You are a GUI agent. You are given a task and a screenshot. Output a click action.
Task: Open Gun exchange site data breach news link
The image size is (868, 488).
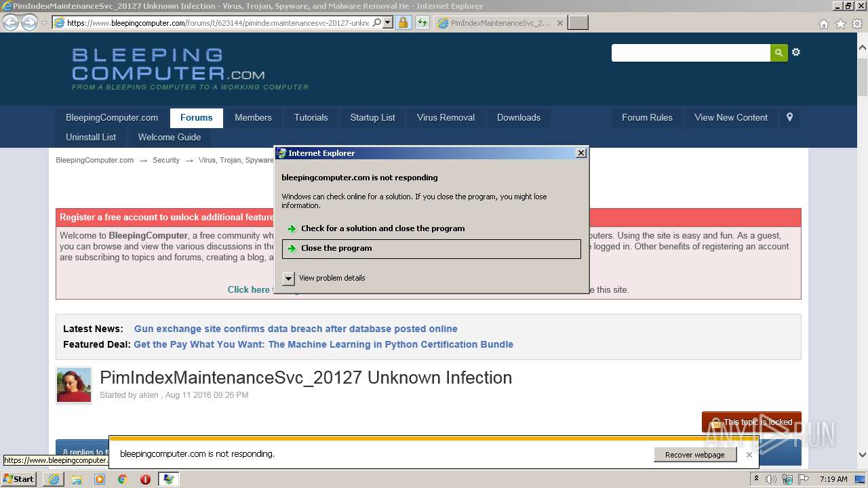[x=296, y=329]
